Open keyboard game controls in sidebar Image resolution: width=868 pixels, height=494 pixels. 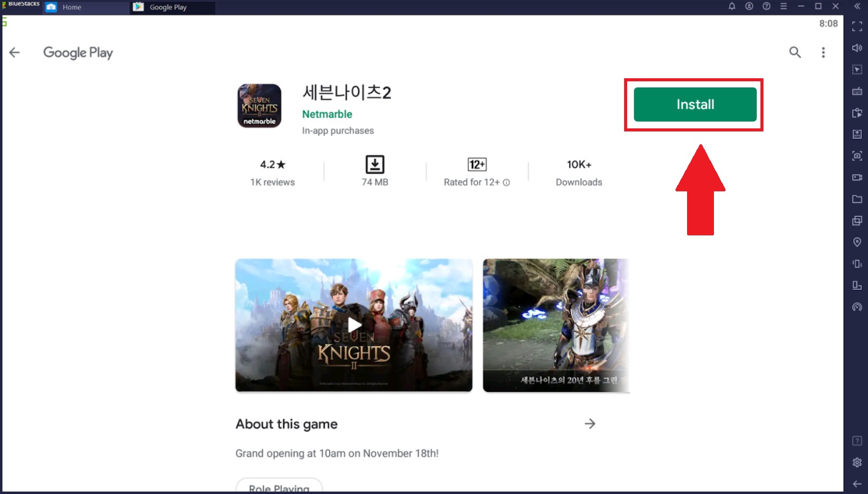(x=857, y=91)
